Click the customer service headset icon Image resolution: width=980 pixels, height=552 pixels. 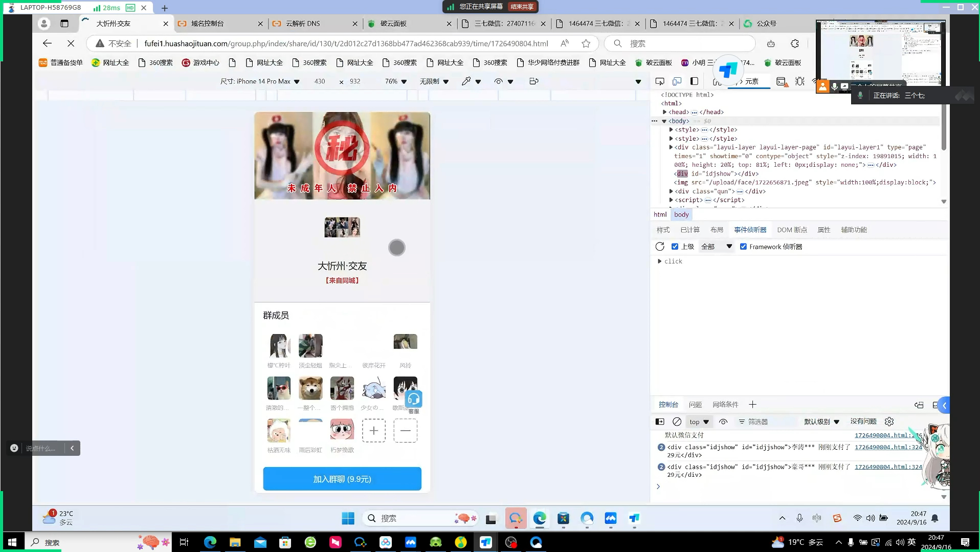(x=413, y=399)
